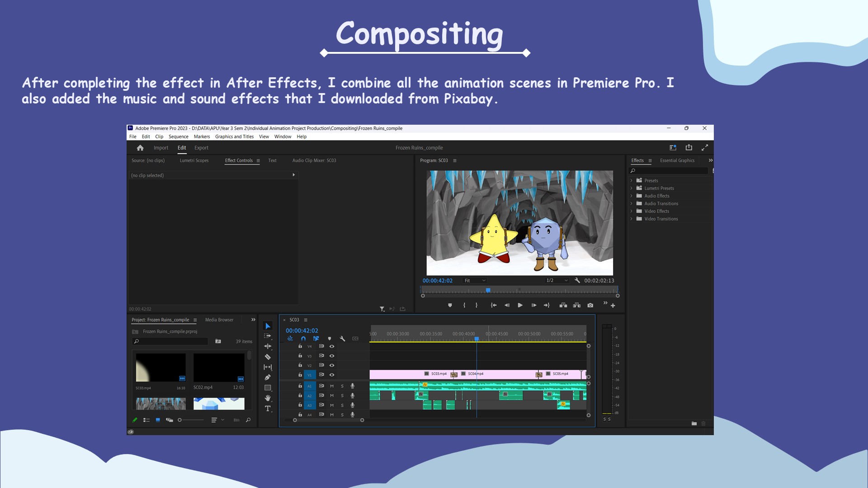Click Automate to Sequence icon in Project panel

coord(236,420)
